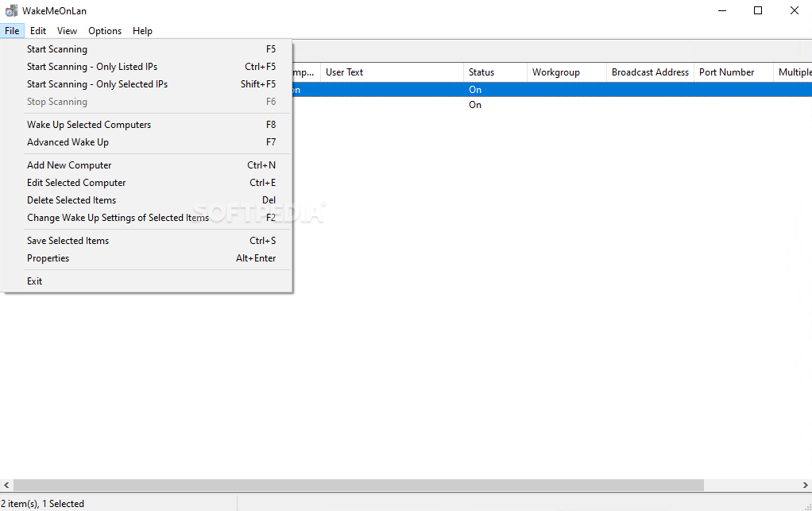Open the Help menu
The image size is (812, 511).
pyautogui.click(x=142, y=31)
